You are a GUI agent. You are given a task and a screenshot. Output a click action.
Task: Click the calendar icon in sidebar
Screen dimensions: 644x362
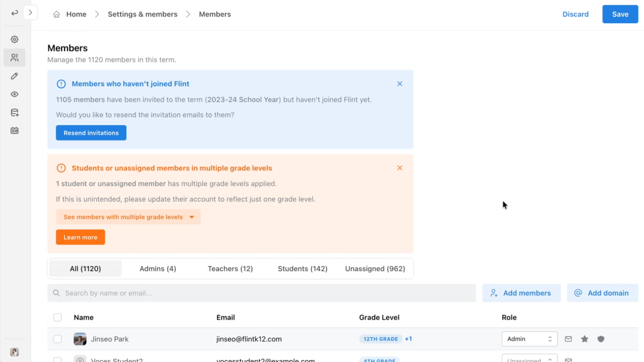tap(14, 131)
